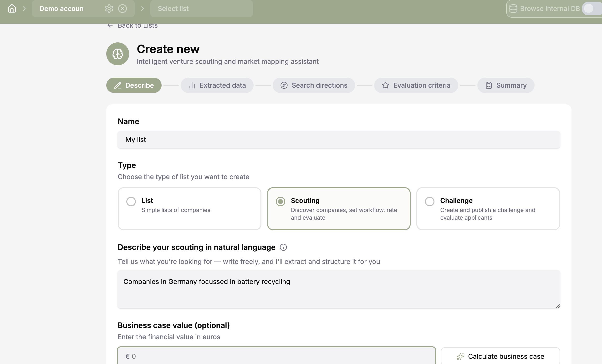602x364 pixels.
Task: Open the Demo account selector
Action: pyautogui.click(x=83, y=9)
